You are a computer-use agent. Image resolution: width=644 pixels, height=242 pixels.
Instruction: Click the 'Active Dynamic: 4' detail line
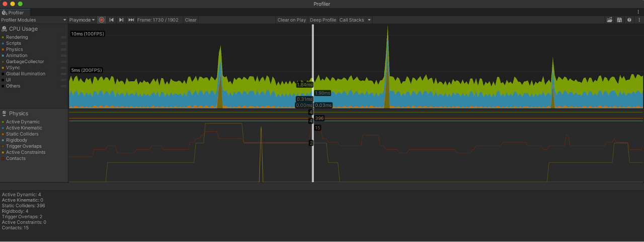click(22, 195)
